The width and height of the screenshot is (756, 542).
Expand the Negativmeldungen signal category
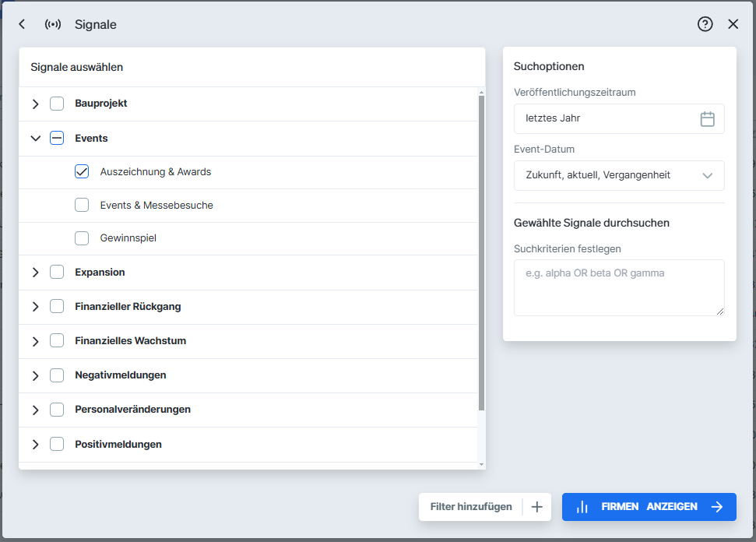[x=35, y=375]
